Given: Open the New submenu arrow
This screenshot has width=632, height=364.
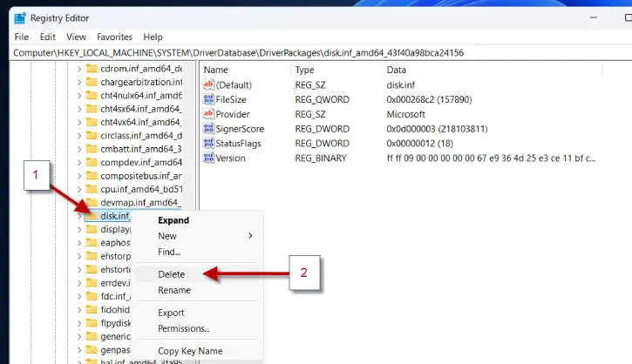Looking at the screenshot, I should tap(250, 235).
